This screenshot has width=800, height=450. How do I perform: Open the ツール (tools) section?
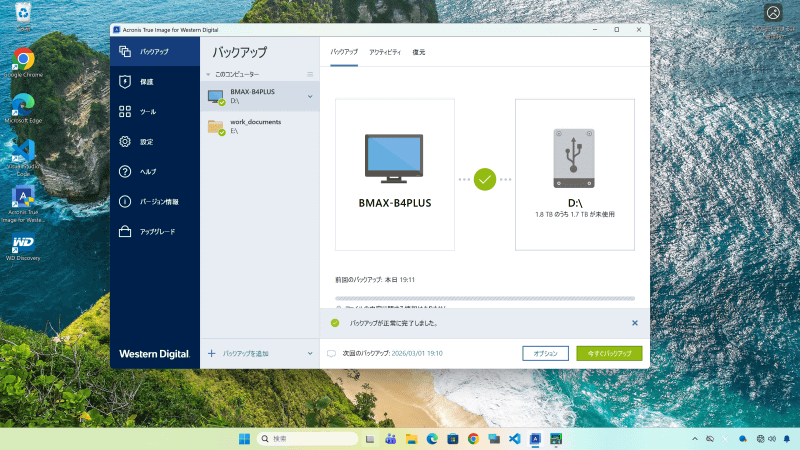[x=155, y=112]
